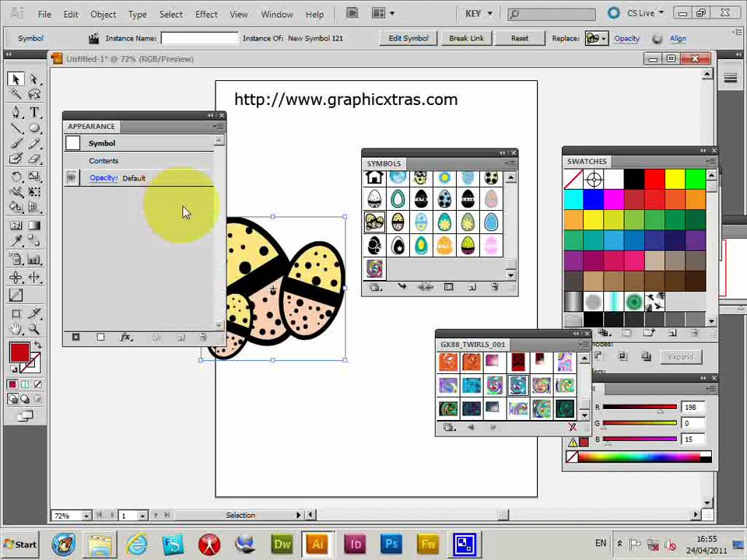Click Break Link to Symbol icon in Symbols panel
The width and height of the screenshot is (747, 560).
click(x=425, y=287)
